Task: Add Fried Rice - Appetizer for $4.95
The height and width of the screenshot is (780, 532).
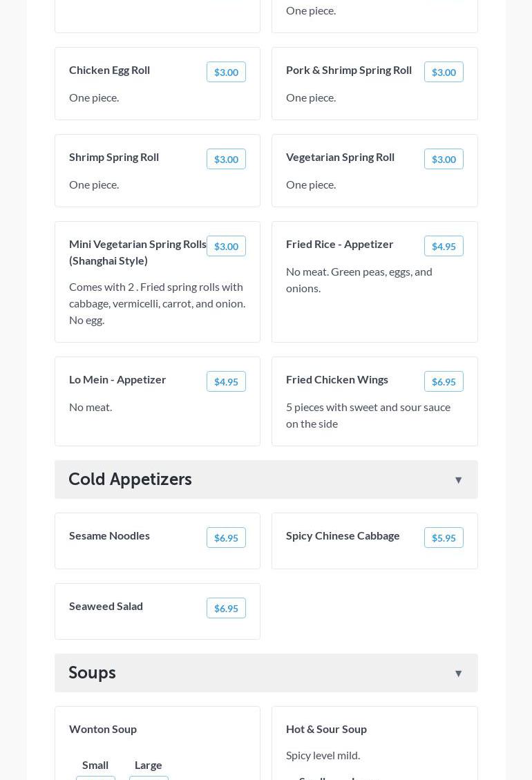Action: 444,246
